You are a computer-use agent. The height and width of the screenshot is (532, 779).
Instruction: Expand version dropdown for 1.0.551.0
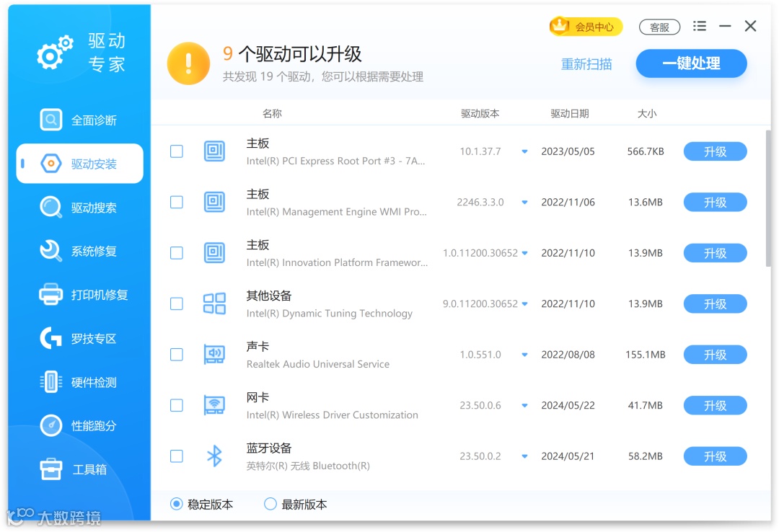click(524, 355)
